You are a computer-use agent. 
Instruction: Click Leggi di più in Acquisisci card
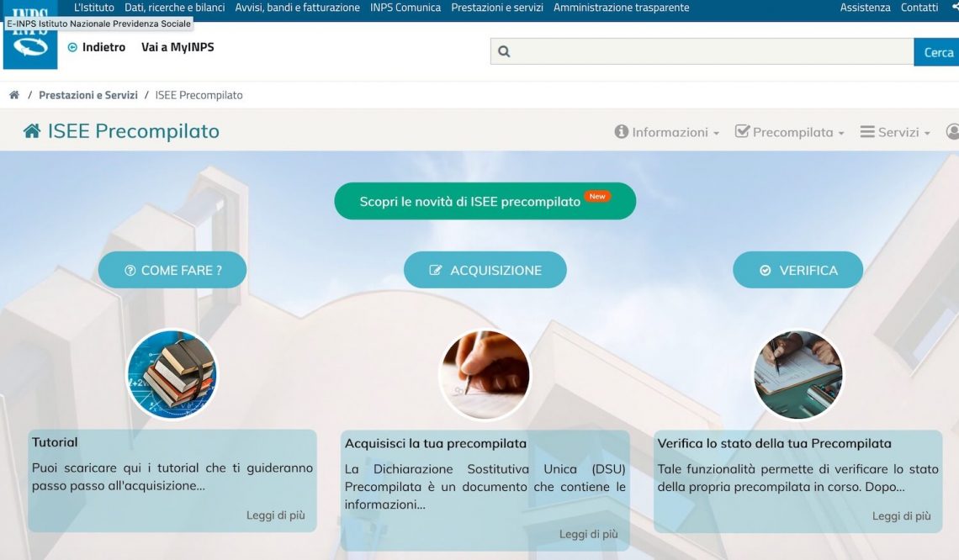click(x=588, y=534)
